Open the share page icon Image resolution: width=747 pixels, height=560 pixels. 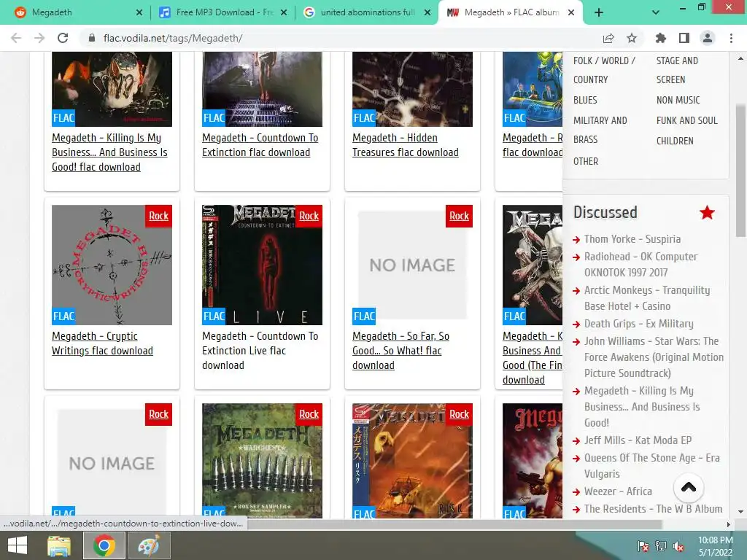click(x=608, y=38)
